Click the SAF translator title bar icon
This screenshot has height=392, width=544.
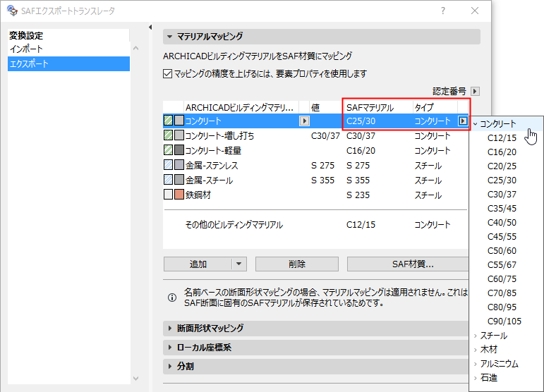click(12, 11)
